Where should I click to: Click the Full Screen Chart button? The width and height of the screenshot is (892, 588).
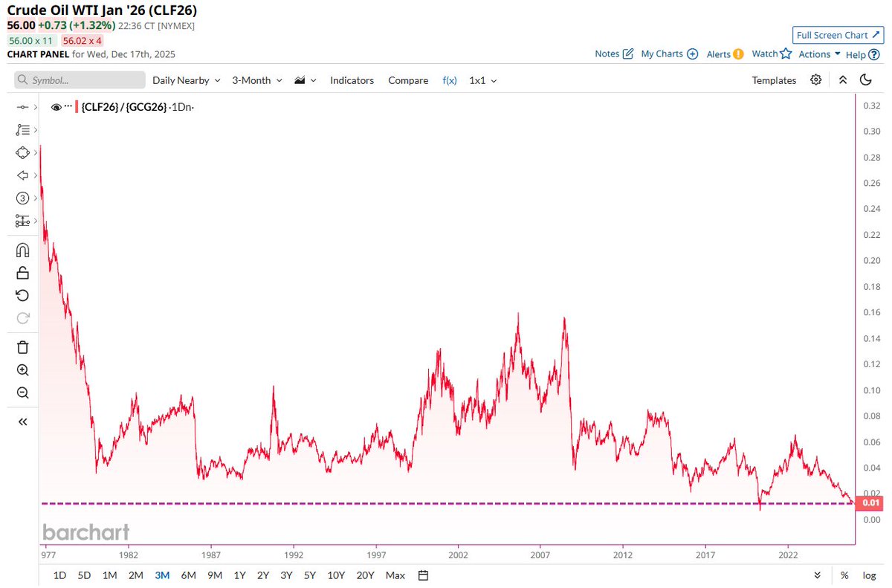coord(838,35)
